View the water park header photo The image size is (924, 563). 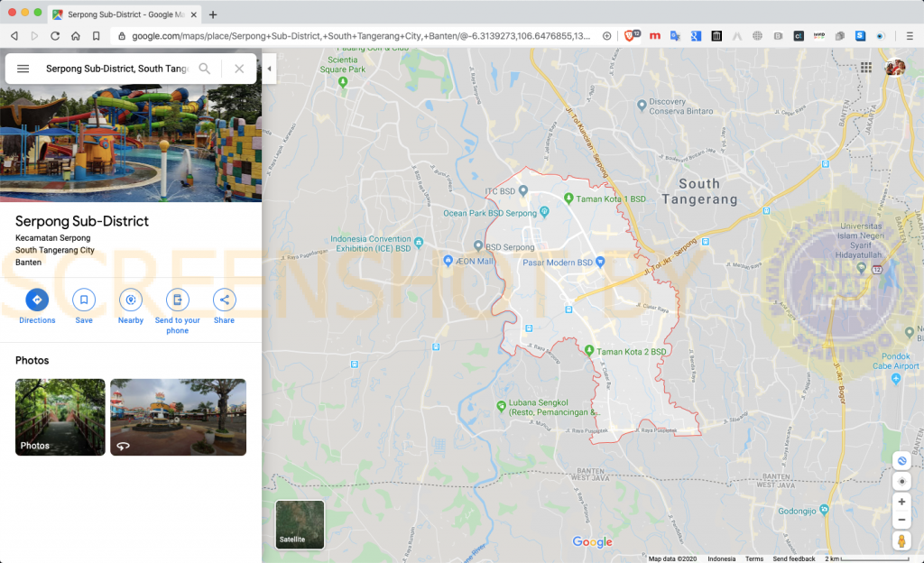click(131, 143)
